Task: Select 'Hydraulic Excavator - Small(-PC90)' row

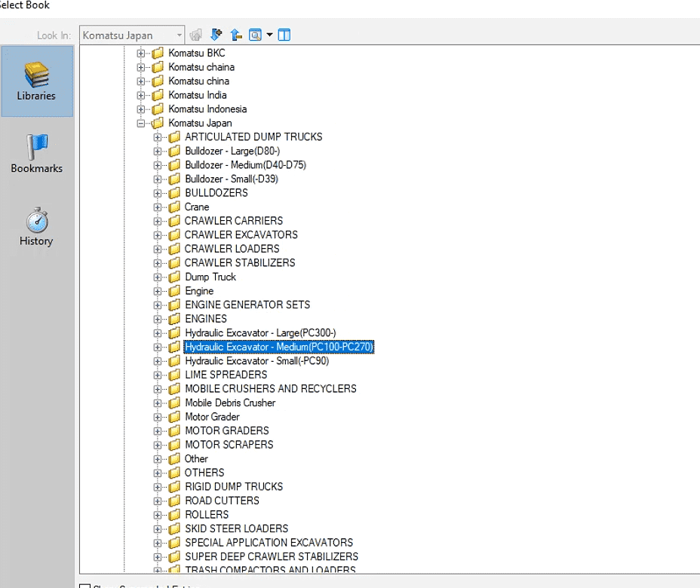Action: click(256, 361)
